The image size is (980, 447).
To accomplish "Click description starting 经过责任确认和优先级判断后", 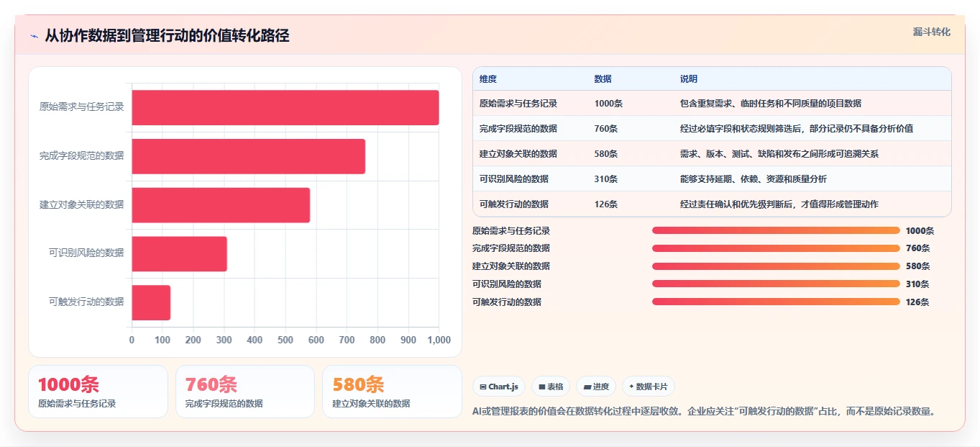I will 779,204.
